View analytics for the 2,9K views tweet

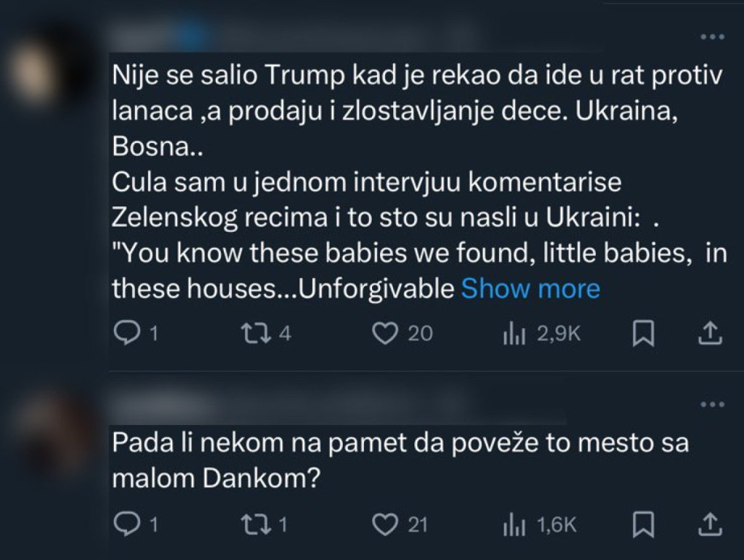(514, 333)
